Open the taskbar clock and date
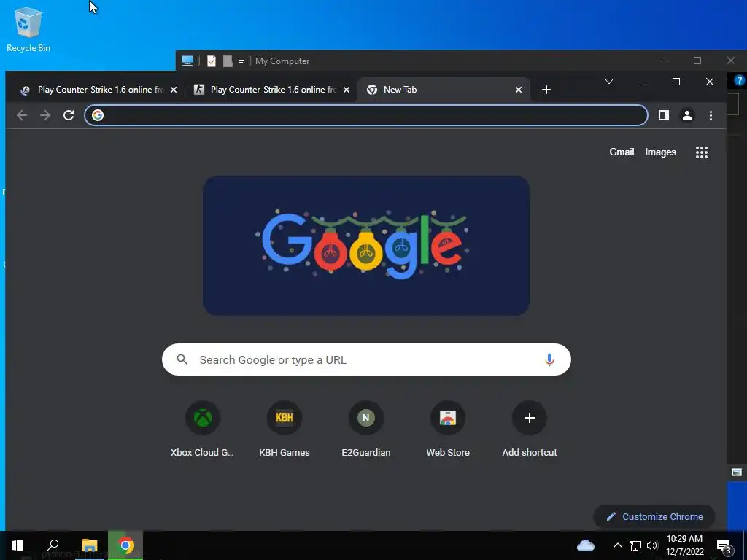This screenshot has width=747, height=560. pyautogui.click(x=684, y=545)
